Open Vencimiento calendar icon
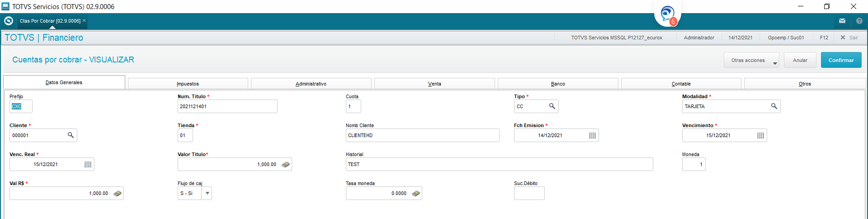The width and height of the screenshot is (868, 219). click(760, 135)
